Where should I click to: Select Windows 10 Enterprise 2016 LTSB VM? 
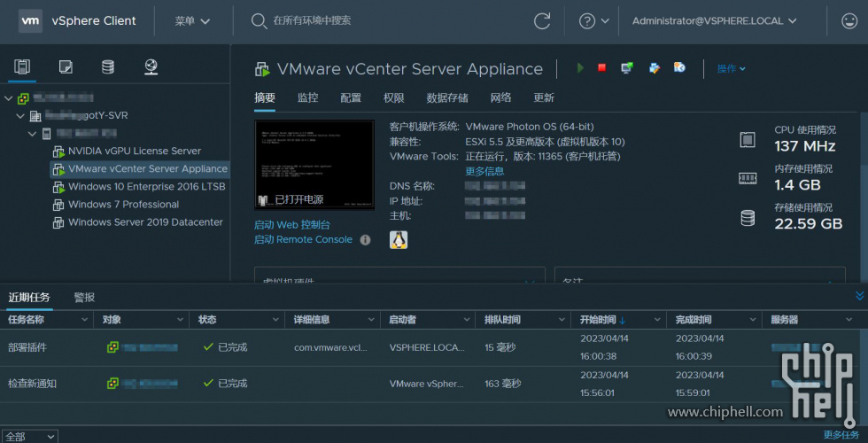[147, 187]
